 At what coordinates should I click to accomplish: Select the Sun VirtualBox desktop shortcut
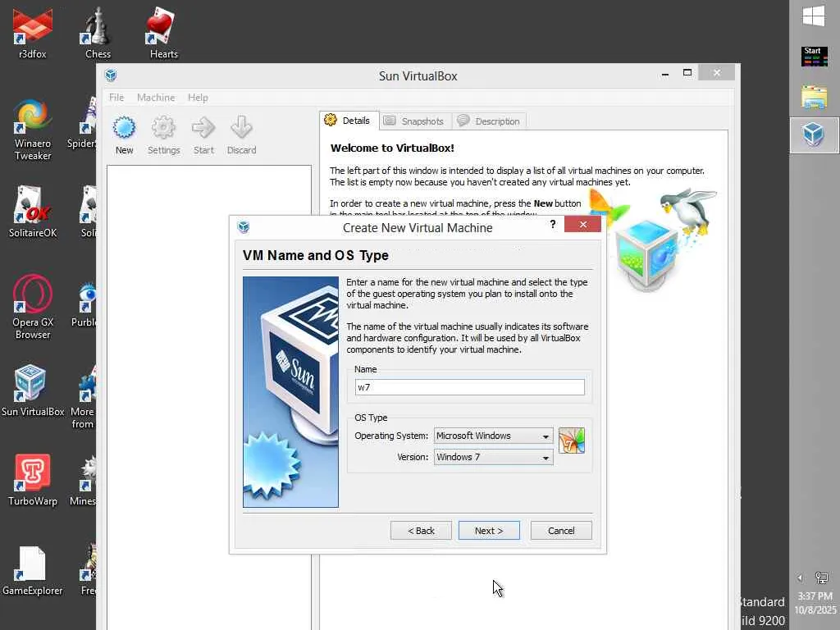33,390
